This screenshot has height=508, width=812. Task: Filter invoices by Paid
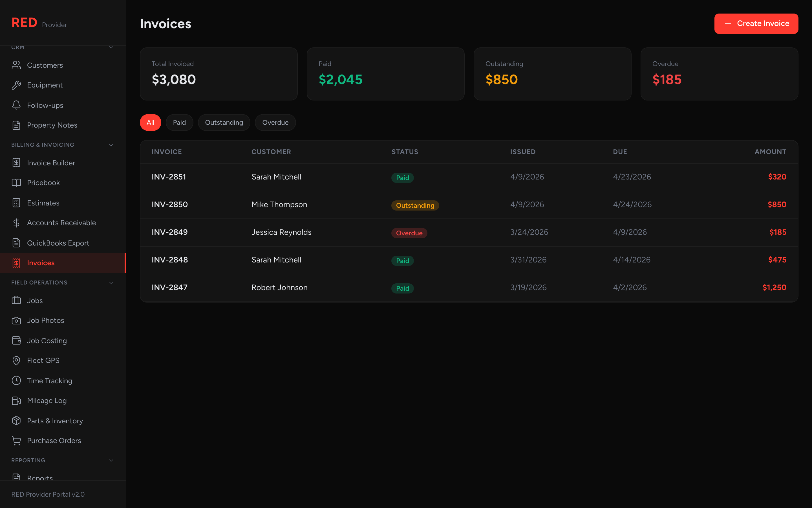179,122
